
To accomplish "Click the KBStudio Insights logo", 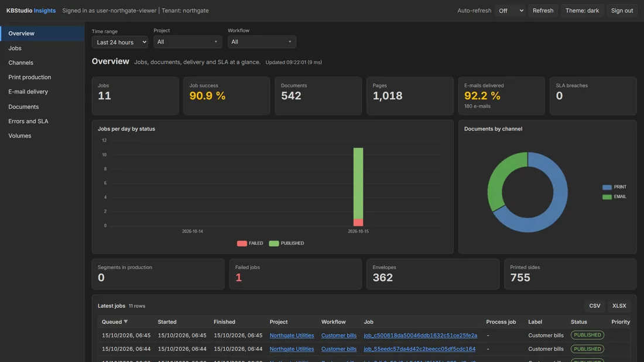I will pos(31,11).
